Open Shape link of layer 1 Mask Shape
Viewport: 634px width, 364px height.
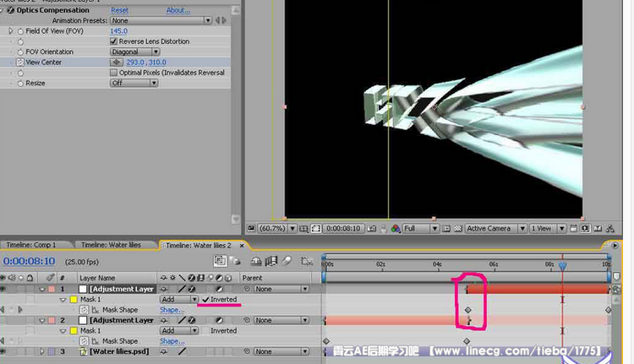pos(172,310)
